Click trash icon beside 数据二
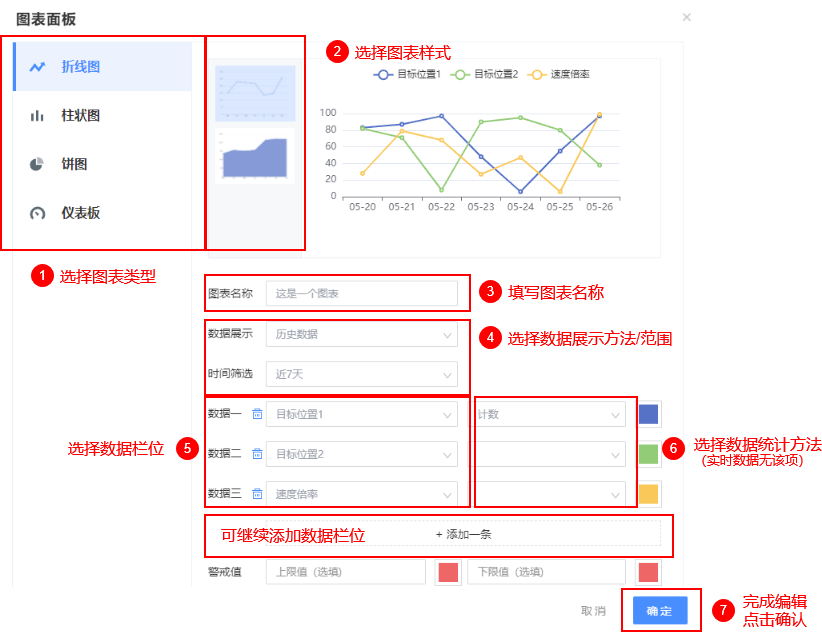The height and width of the screenshot is (632, 822). coord(257,454)
